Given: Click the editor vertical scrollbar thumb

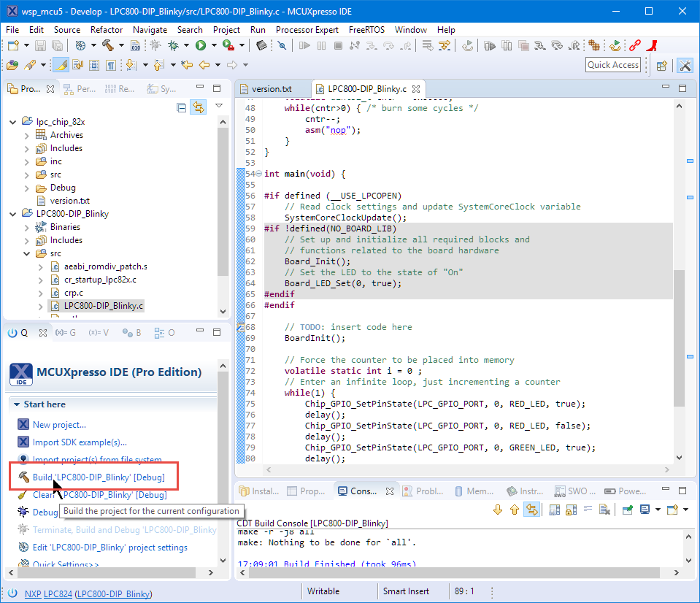Looking at the screenshot, I should pos(680,337).
